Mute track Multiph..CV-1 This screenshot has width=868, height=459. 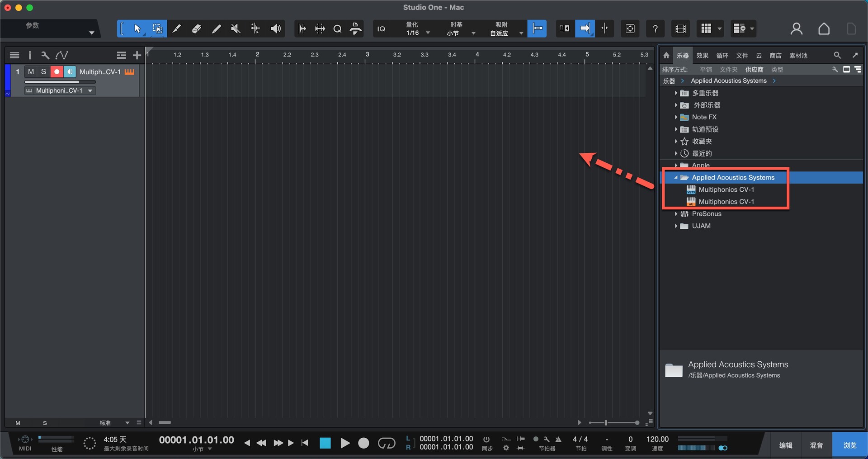point(31,72)
